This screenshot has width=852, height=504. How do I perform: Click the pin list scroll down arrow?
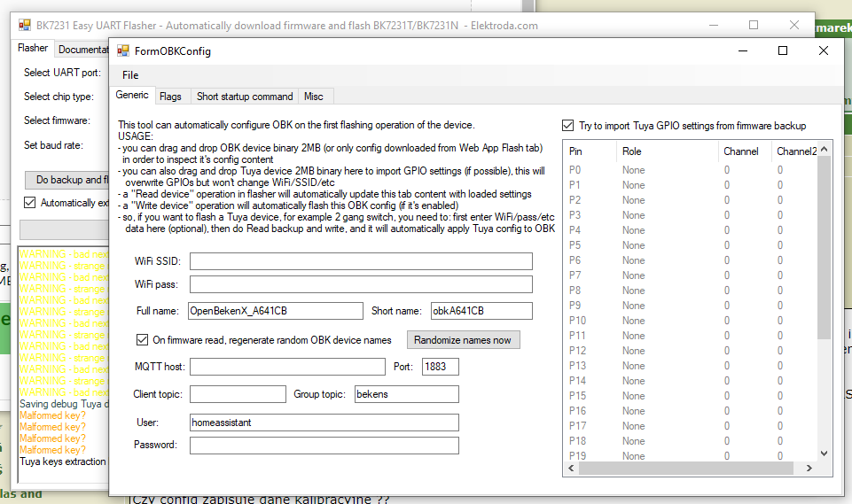point(824,454)
